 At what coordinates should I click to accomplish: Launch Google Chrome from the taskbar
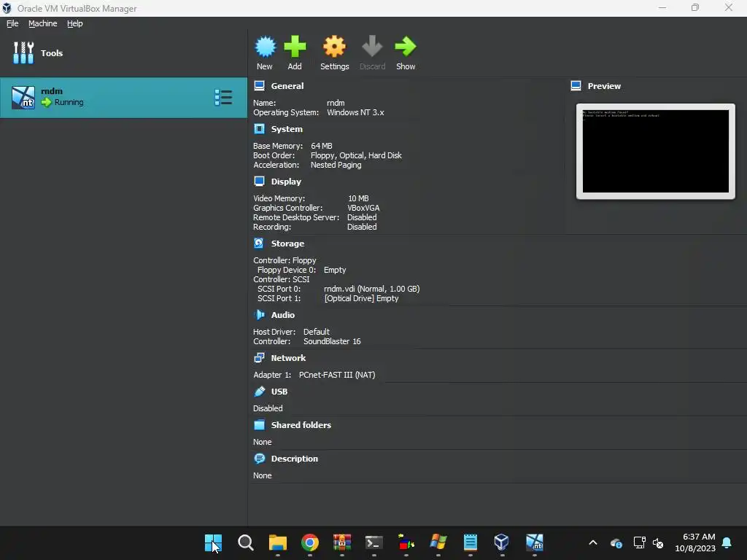point(309,542)
